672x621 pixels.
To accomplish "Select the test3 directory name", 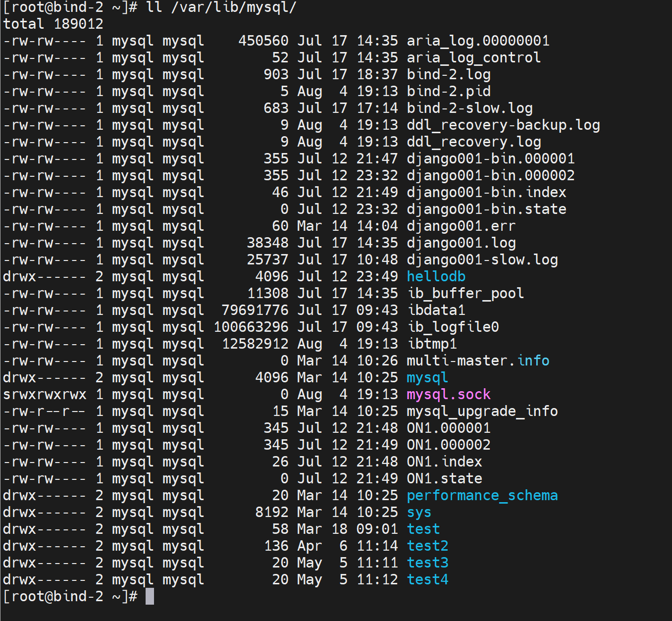I will (x=427, y=563).
